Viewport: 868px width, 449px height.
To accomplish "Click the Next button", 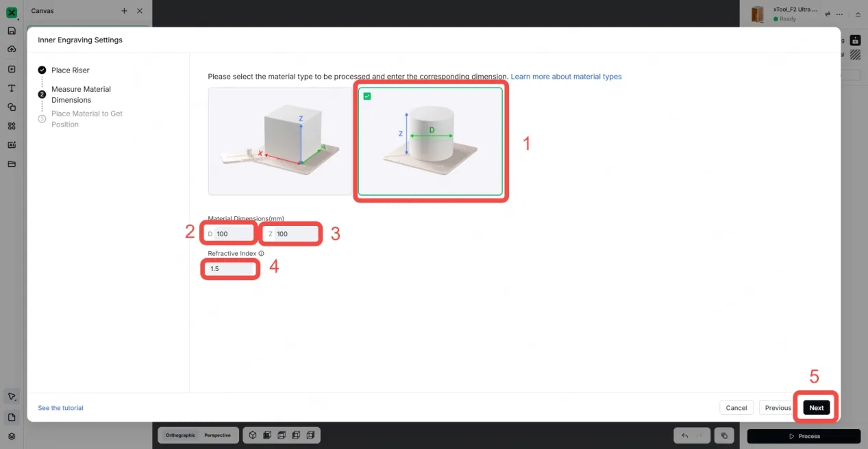I will [x=817, y=408].
